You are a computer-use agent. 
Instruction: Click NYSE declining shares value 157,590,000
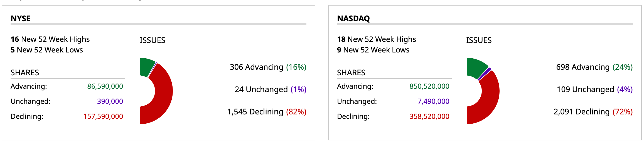click(x=103, y=116)
